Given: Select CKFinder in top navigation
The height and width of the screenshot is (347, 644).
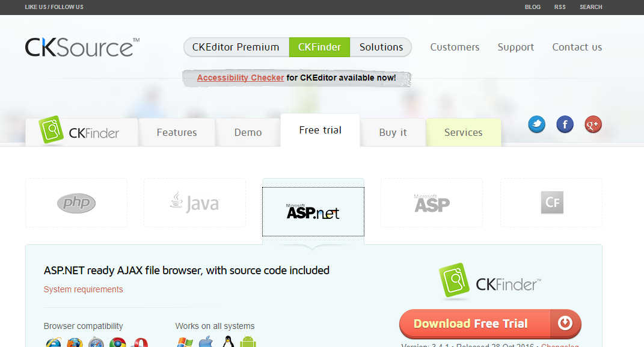Looking at the screenshot, I should [x=319, y=48].
